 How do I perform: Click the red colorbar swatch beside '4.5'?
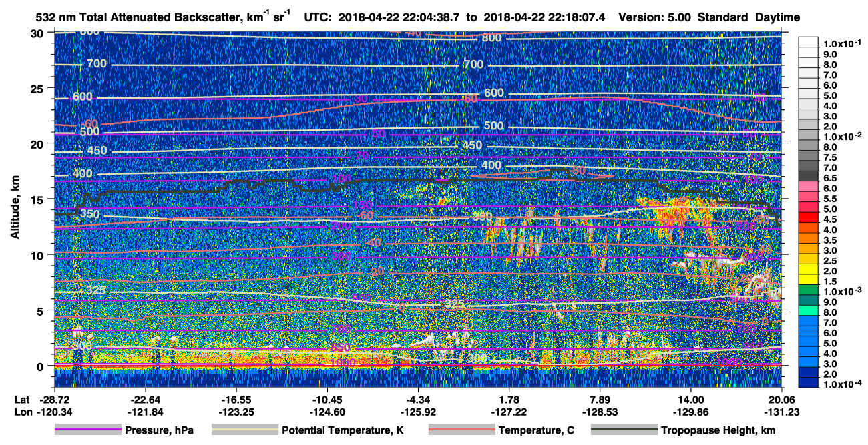point(809,218)
